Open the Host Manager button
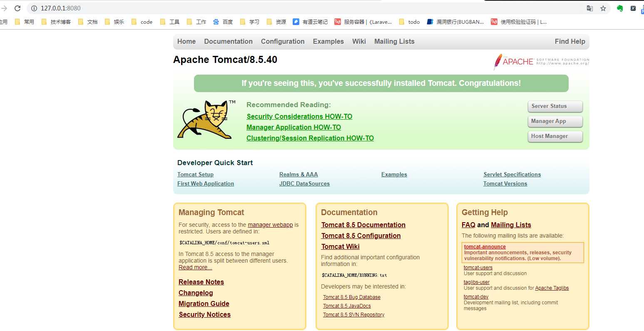This screenshot has height=331, width=644. pos(555,136)
